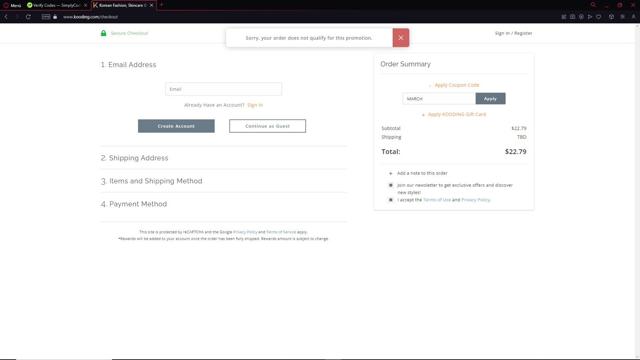Viewport: 640px width, 360px height.
Task: Click the green Secure Checkout lock icon
Action: (x=103, y=33)
